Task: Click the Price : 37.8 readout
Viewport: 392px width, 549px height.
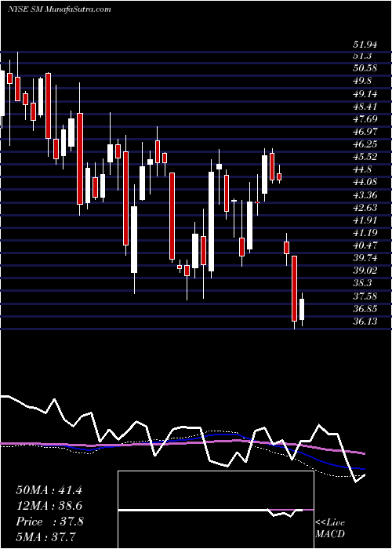Action: (x=49, y=522)
